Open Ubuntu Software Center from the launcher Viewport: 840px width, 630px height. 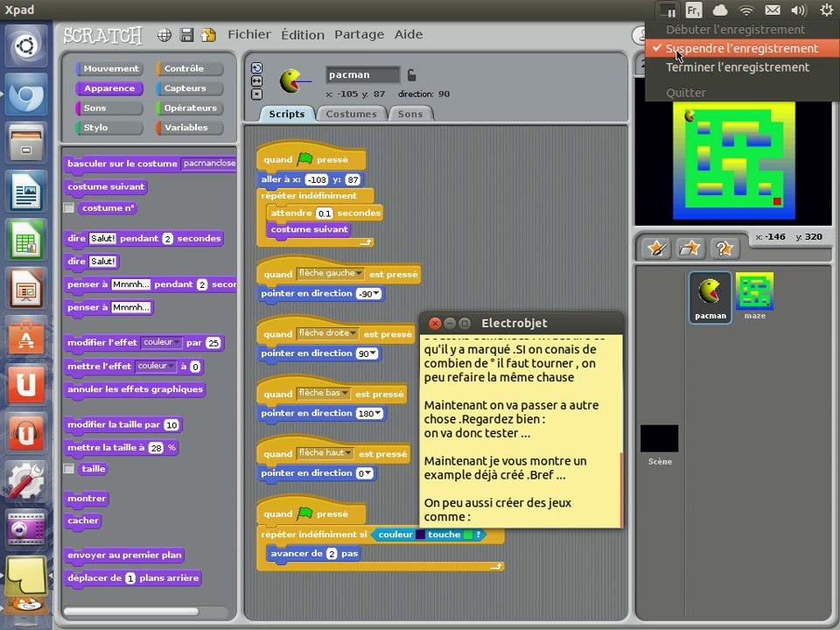(x=25, y=336)
